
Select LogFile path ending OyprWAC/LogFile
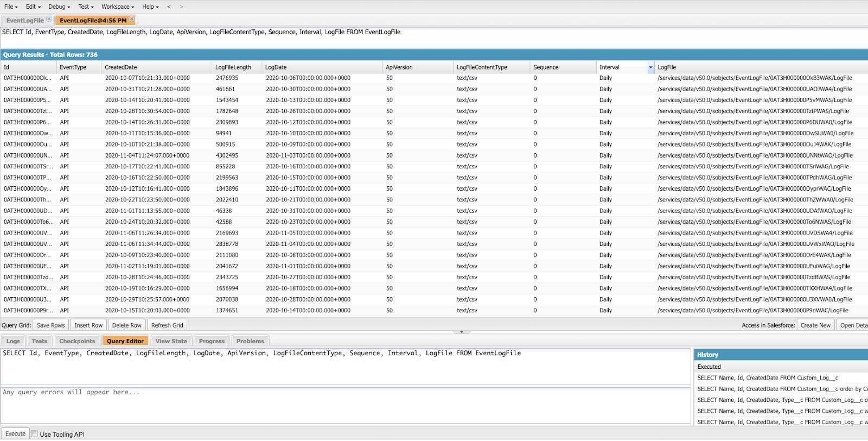click(761, 188)
